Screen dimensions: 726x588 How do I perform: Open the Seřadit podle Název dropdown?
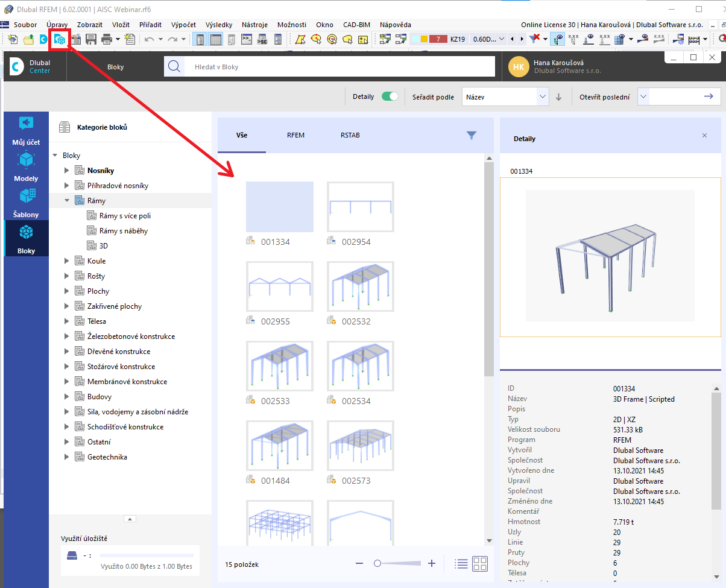tap(504, 96)
